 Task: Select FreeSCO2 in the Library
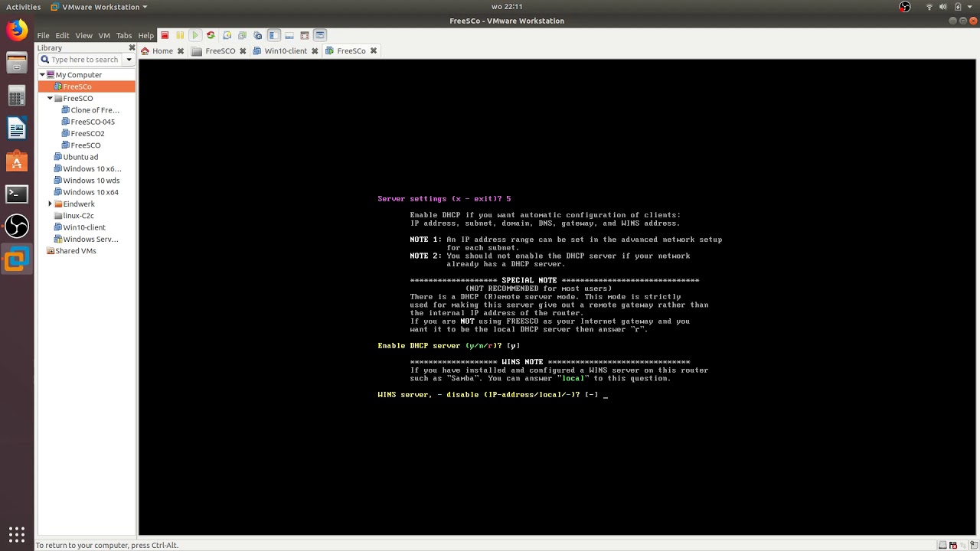(83, 134)
